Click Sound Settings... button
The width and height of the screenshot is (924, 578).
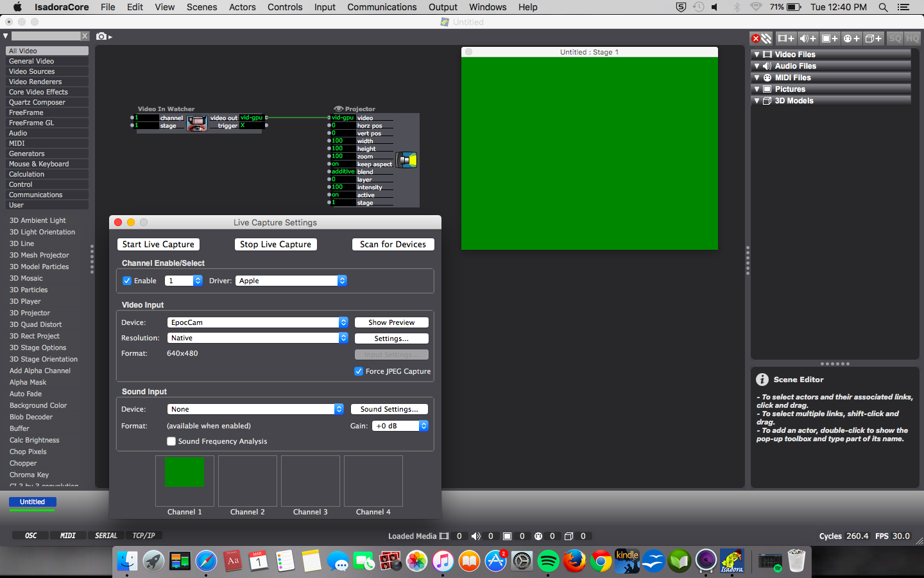click(389, 409)
